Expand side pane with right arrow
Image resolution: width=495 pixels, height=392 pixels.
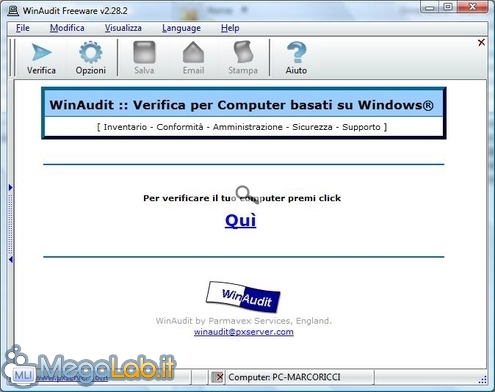[11, 188]
